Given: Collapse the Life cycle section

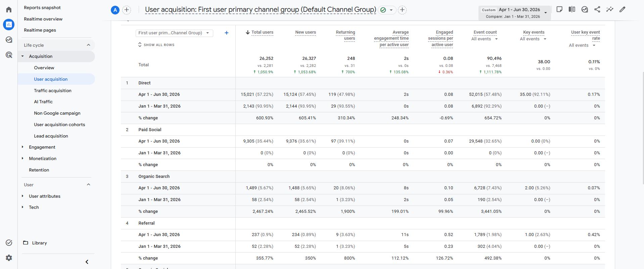Looking at the screenshot, I should pos(89,45).
